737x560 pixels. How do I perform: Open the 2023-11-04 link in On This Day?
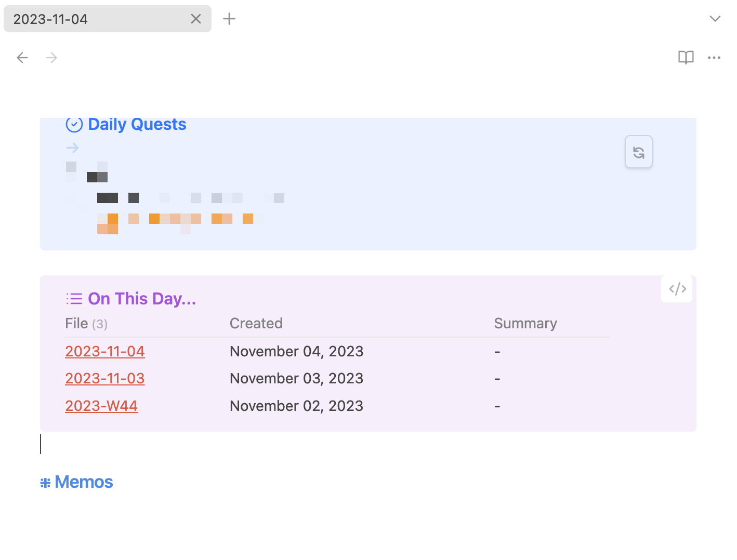point(104,351)
